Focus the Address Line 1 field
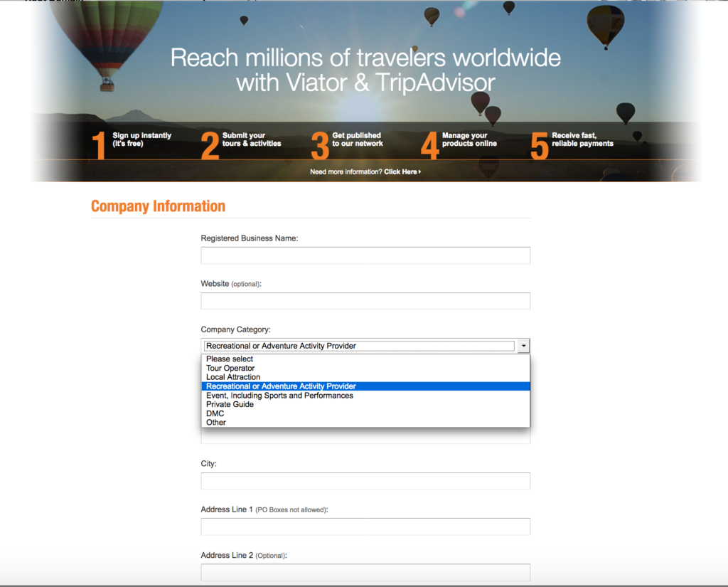Viewport: 728px width, 587px height. tap(365, 527)
